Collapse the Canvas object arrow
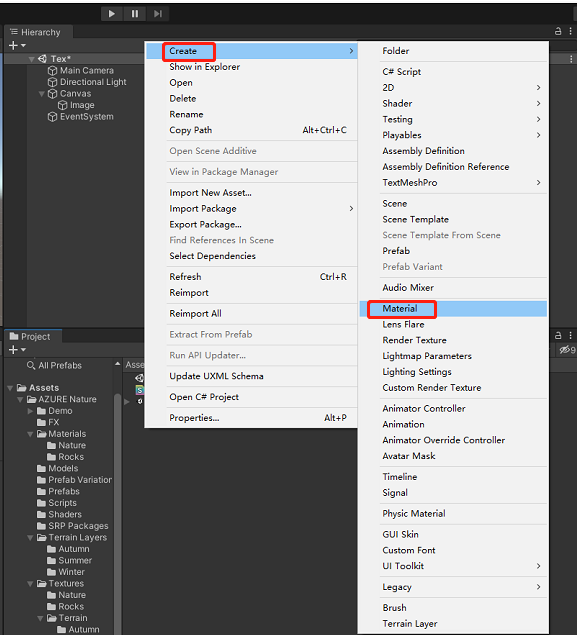The width and height of the screenshot is (577, 635). click(41, 94)
